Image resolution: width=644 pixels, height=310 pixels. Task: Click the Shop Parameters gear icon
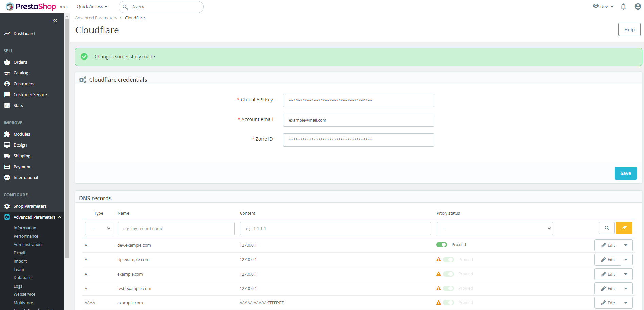pyautogui.click(x=7, y=206)
